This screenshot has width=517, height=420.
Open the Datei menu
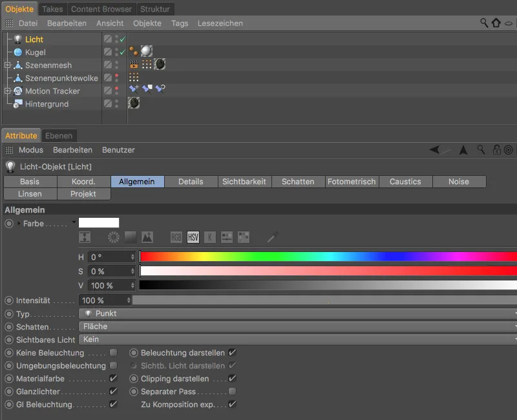28,23
